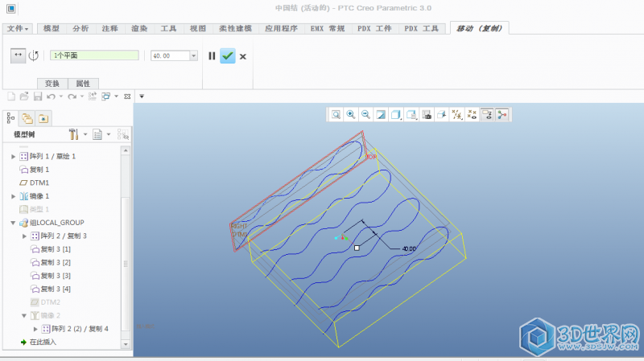The height and width of the screenshot is (361, 644).
Task: Click the model tree settings hammer icon
Action: tap(74, 134)
